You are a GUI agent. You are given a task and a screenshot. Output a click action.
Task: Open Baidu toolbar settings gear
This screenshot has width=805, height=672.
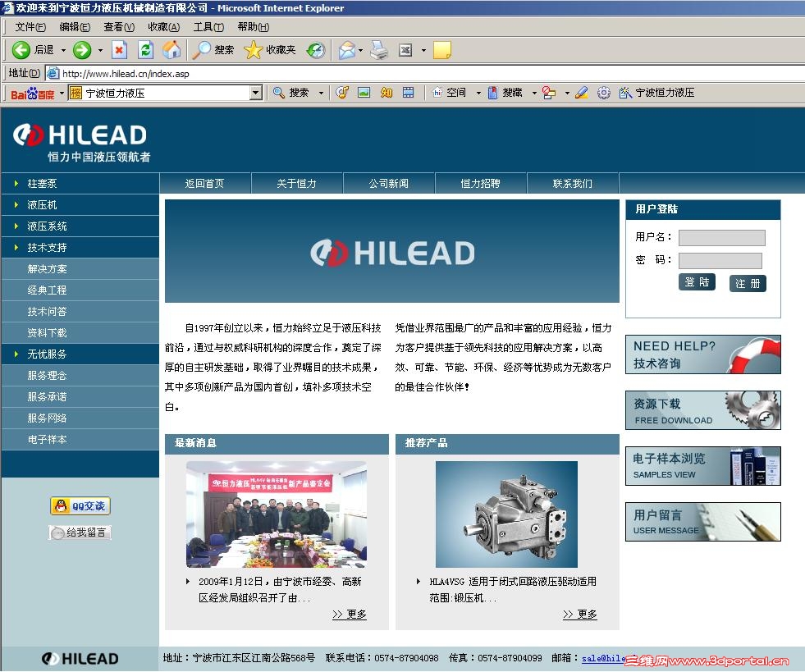pos(604,93)
